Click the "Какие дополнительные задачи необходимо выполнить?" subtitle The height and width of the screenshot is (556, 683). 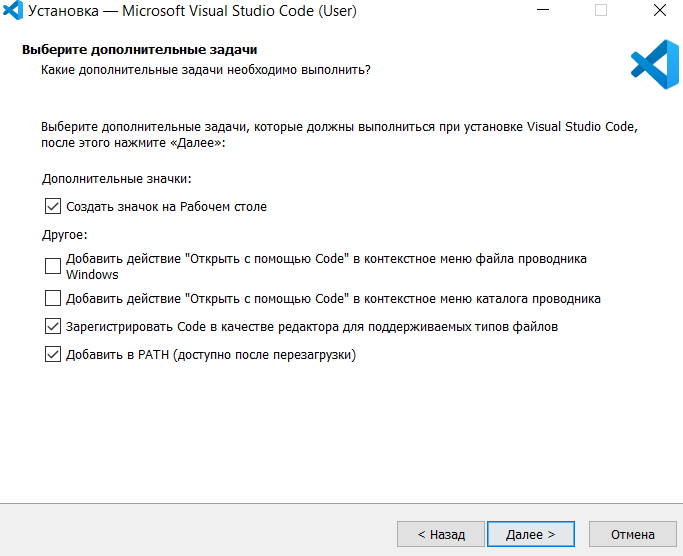[x=205, y=70]
